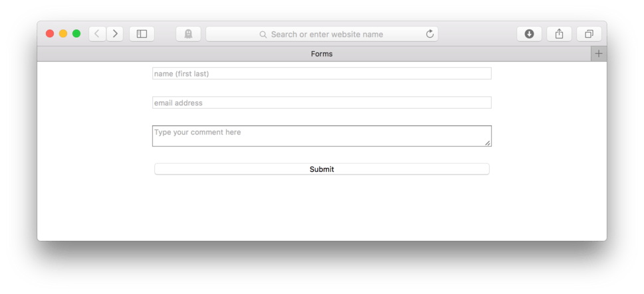Click the name (first last) input field

pyautogui.click(x=322, y=74)
